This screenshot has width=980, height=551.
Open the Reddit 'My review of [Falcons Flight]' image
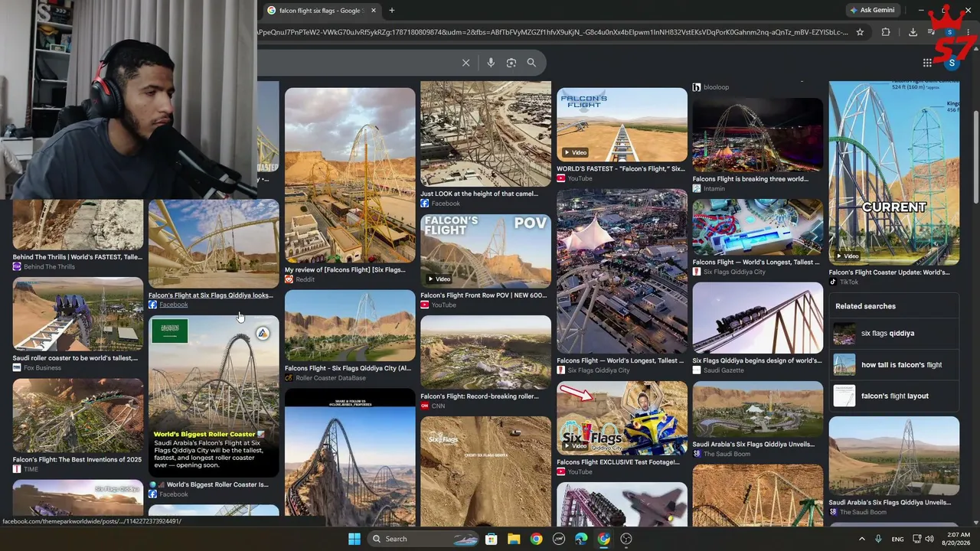350,175
